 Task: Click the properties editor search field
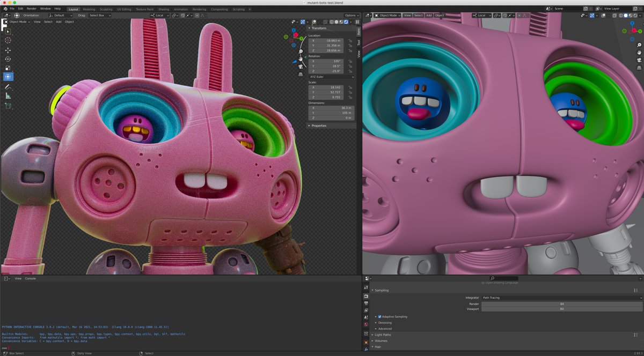503,278
